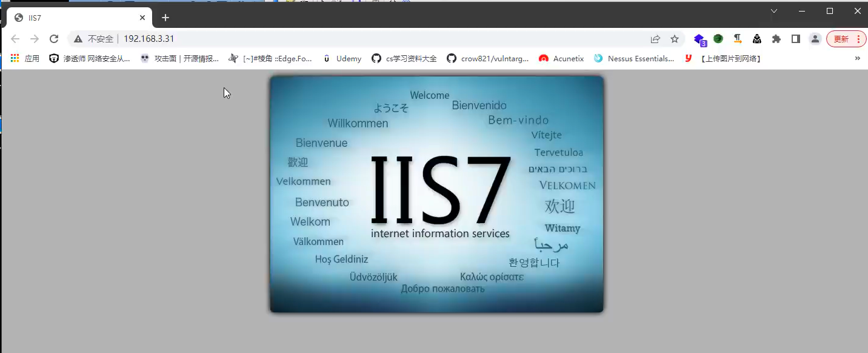
Task: Expand hidden bookmarks with double chevron
Action: (857, 58)
